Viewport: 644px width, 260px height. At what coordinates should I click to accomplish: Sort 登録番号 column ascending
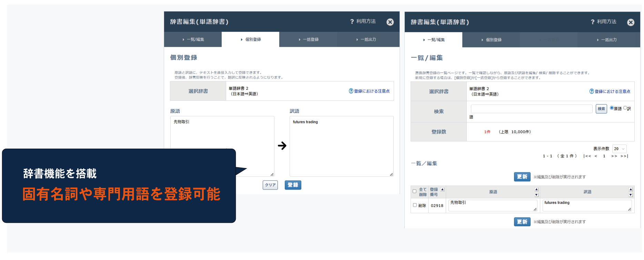(442, 189)
